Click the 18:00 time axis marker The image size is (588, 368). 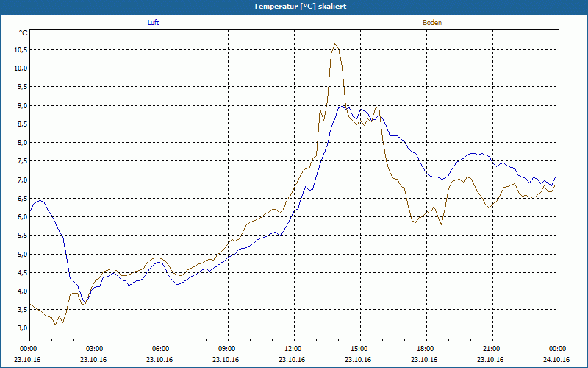(x=426, y=349)
